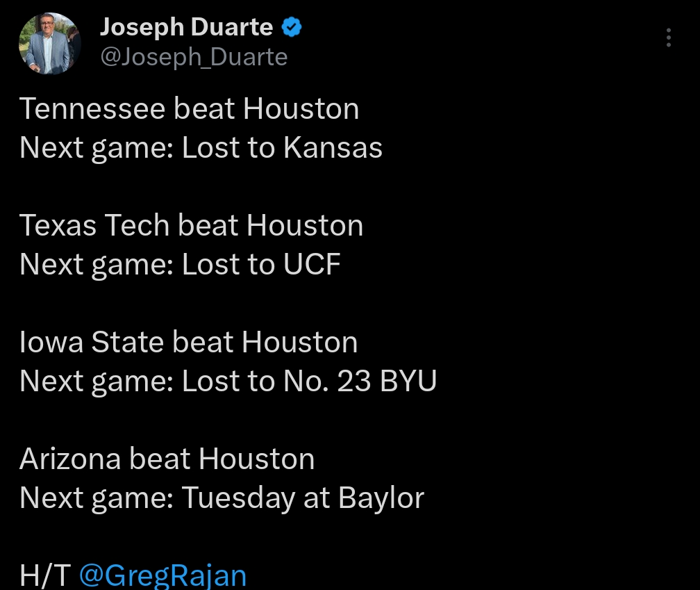700x590 pixels.
Task: Click the word Tuesday in the tweet
Action: [x=237, y=498]
